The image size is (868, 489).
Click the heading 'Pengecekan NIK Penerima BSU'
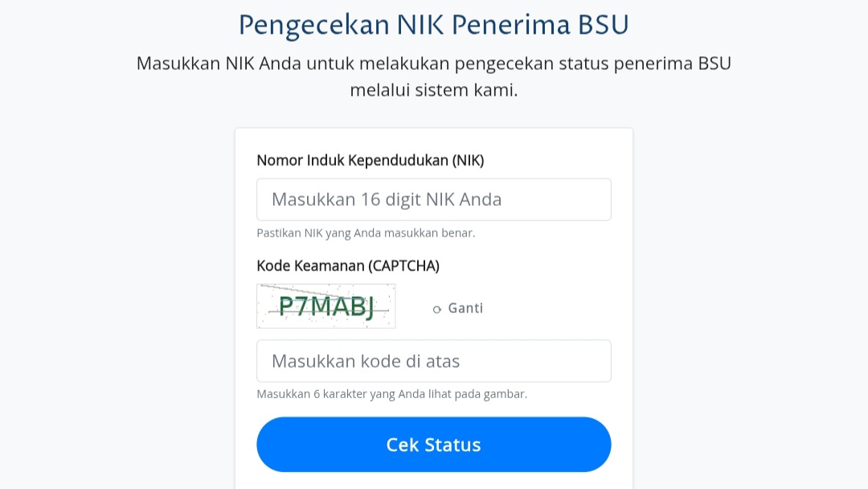click(434, 24)
